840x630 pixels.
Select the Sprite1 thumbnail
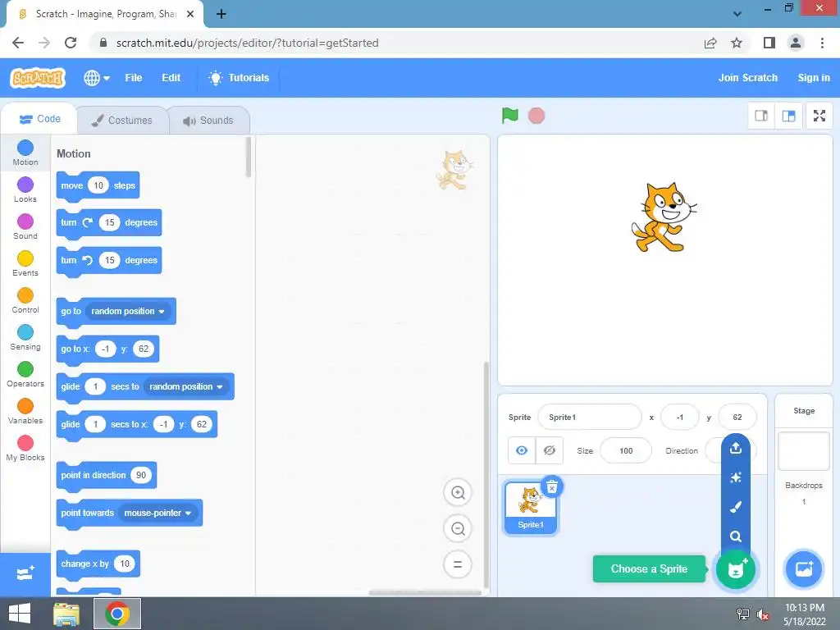pyautogui.click(x=531, y=507)
